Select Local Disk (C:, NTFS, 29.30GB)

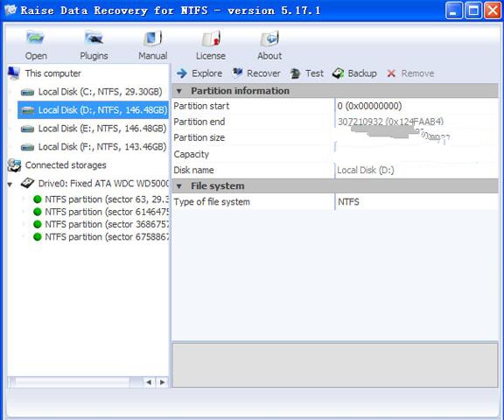[x=94, y=92]
